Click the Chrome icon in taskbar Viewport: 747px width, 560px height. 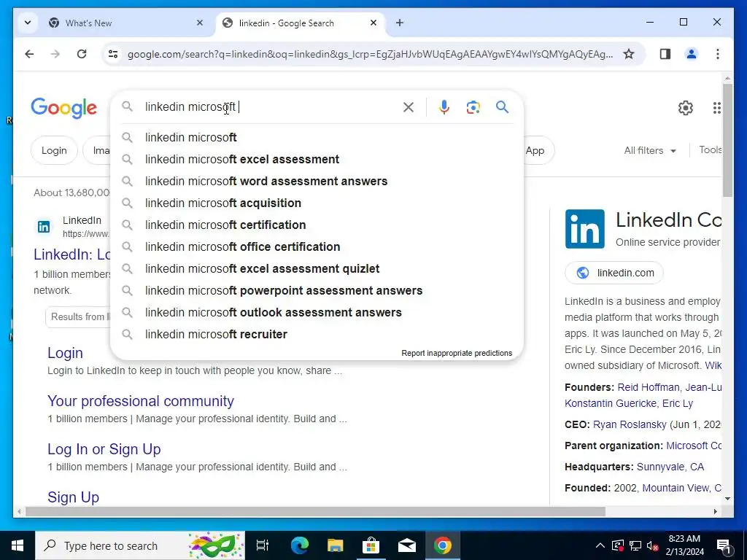[x=442, y=545]
